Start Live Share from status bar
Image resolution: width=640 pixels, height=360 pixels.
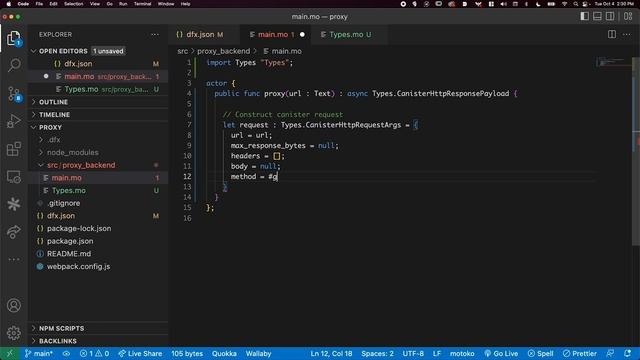pyautogui.click(x=140, y=353)
